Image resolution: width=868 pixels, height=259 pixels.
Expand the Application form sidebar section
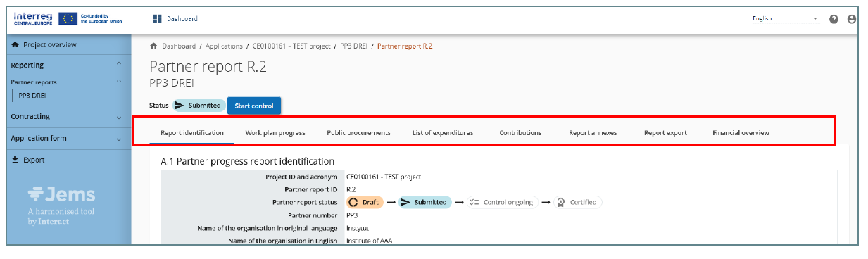(119, 139)
